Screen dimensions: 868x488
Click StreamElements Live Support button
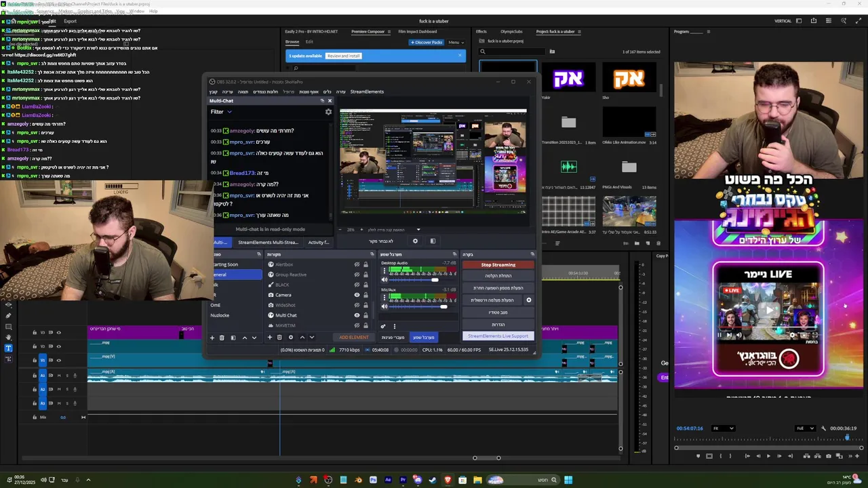point(498,336)
